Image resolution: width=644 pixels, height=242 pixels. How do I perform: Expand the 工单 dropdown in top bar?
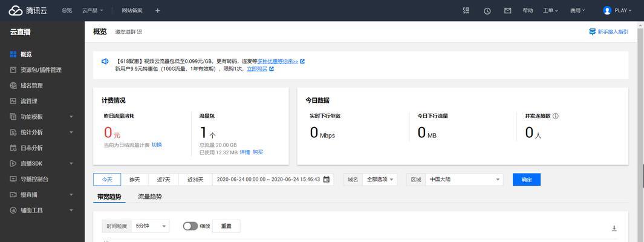tap(550, 11)
